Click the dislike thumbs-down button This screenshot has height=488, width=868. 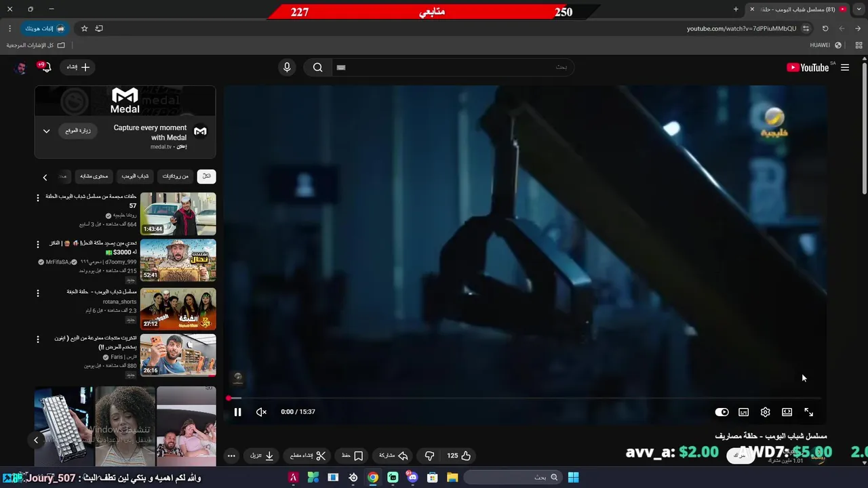(429, 455)
